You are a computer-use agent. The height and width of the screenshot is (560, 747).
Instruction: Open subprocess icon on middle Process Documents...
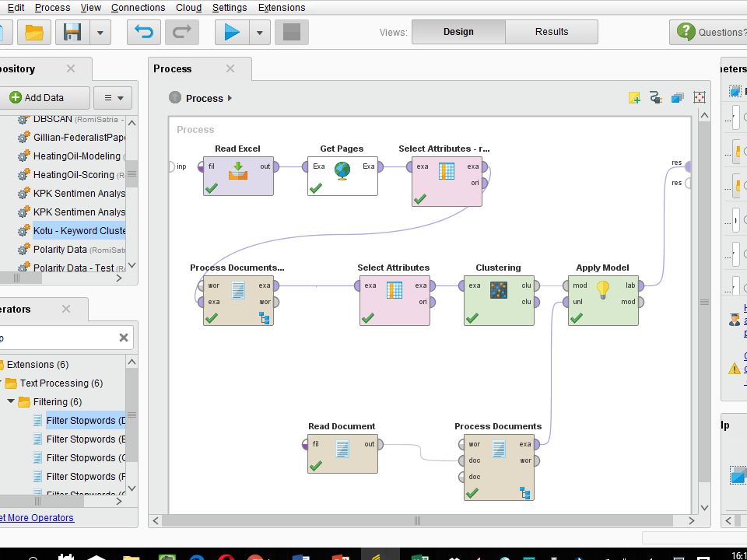tap(265, 317)
